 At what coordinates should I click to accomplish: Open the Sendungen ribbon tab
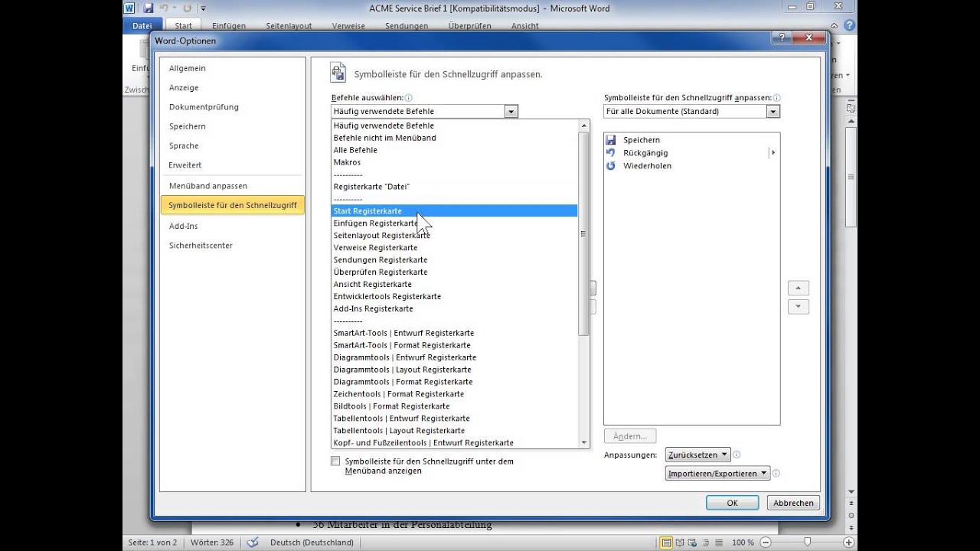pos(407,25)
